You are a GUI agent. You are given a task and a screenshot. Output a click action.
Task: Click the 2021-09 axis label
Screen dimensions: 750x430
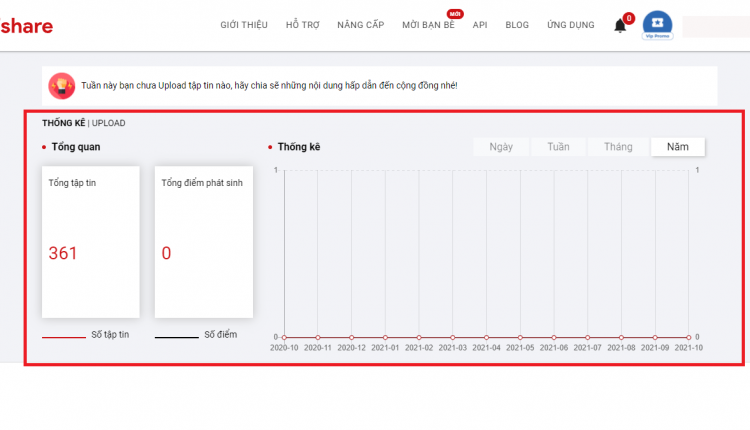pyautogui.click(x=655, y=348)
